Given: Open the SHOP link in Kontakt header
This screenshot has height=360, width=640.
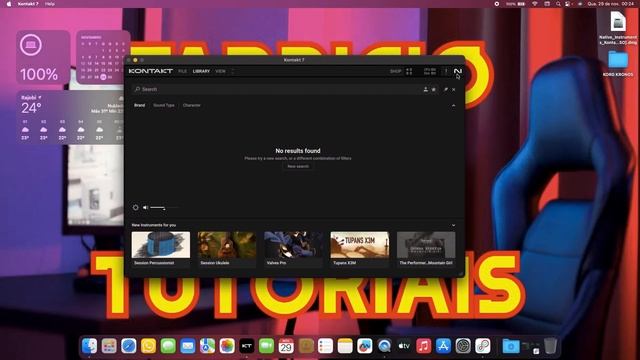Looking at the screenshot, I should (x=396, y=71).
